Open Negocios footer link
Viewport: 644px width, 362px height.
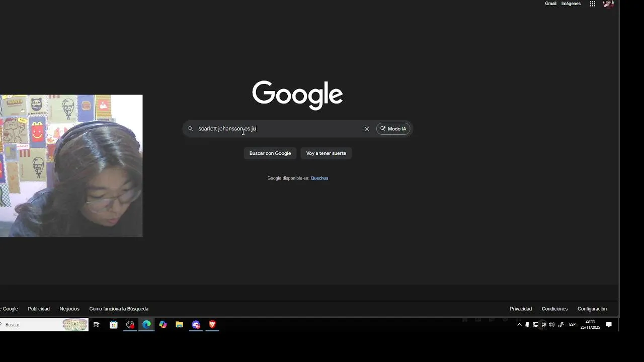69,309
